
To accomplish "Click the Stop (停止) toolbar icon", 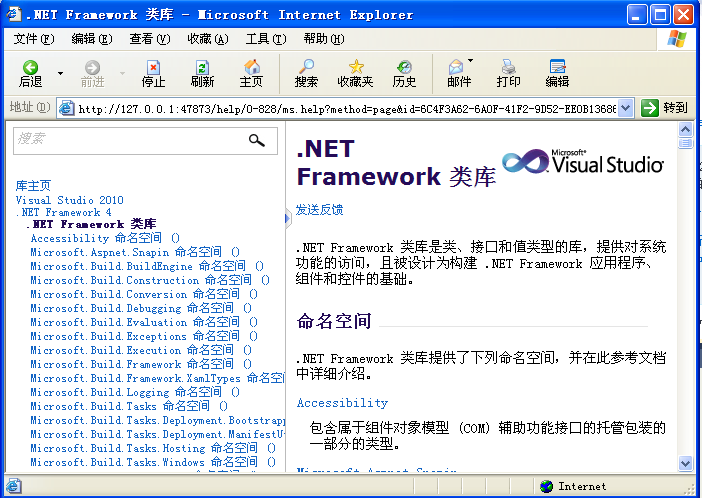I will click(x=153, y=68).
